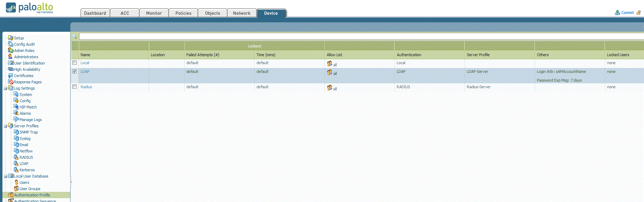Open the Local authentication profile
This screenshot has height=202, width=644.
click(85, 63)
